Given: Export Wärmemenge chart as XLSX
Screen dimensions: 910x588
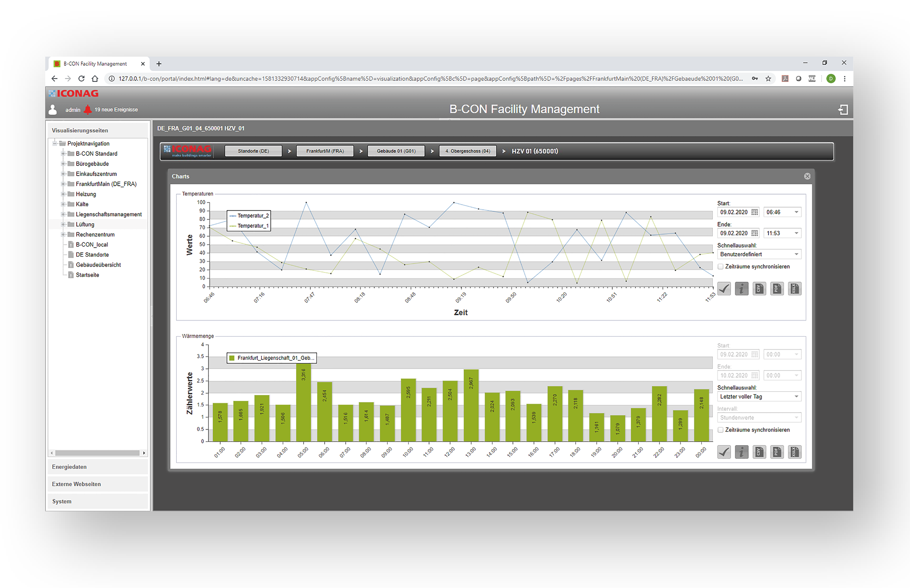Looking at the screenshot, I should click(794, 452).
